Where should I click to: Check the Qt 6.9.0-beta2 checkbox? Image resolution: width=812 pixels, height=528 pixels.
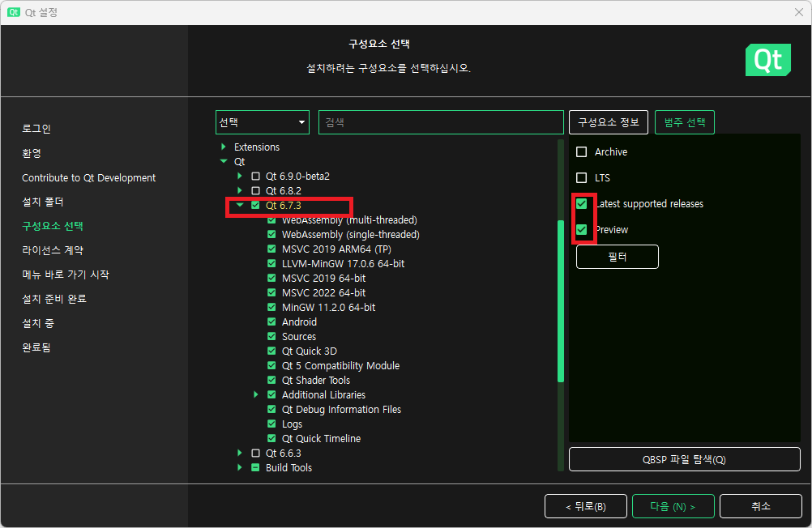tap(255, 176)
